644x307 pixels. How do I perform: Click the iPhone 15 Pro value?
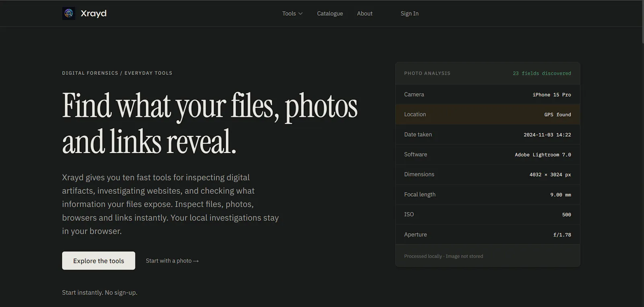pyautogui.click(x=551, y=95)
